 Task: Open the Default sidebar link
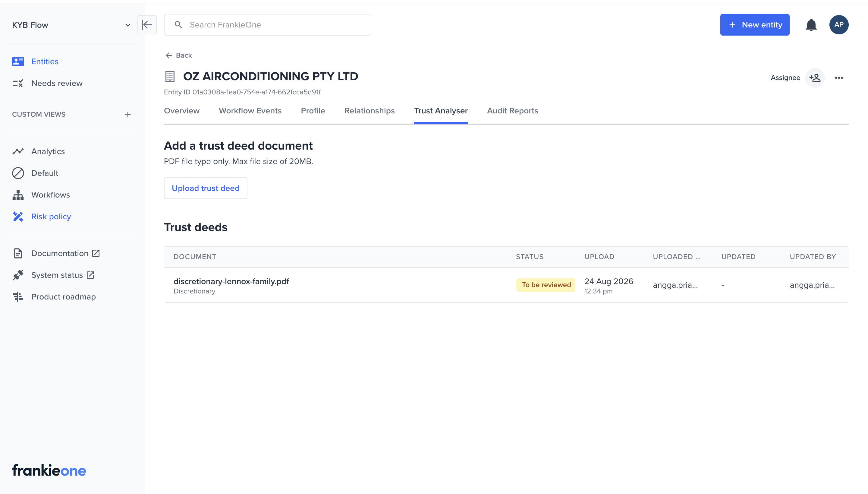[x=45, y=173]
